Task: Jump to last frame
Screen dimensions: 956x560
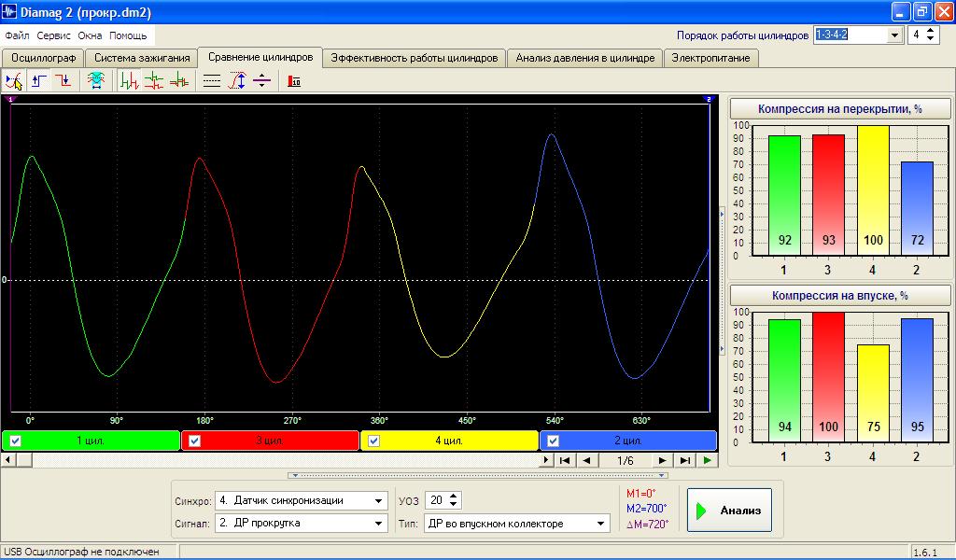Action: click(684, 460)
